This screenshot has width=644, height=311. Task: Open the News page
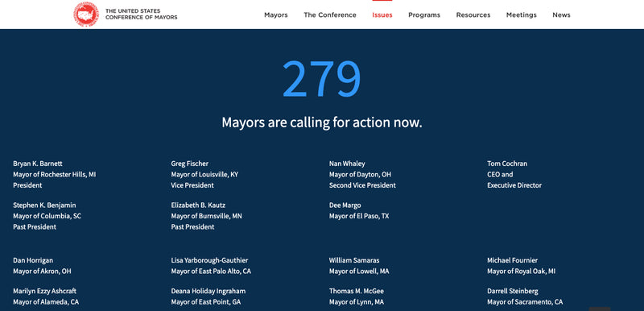point(561,15)
